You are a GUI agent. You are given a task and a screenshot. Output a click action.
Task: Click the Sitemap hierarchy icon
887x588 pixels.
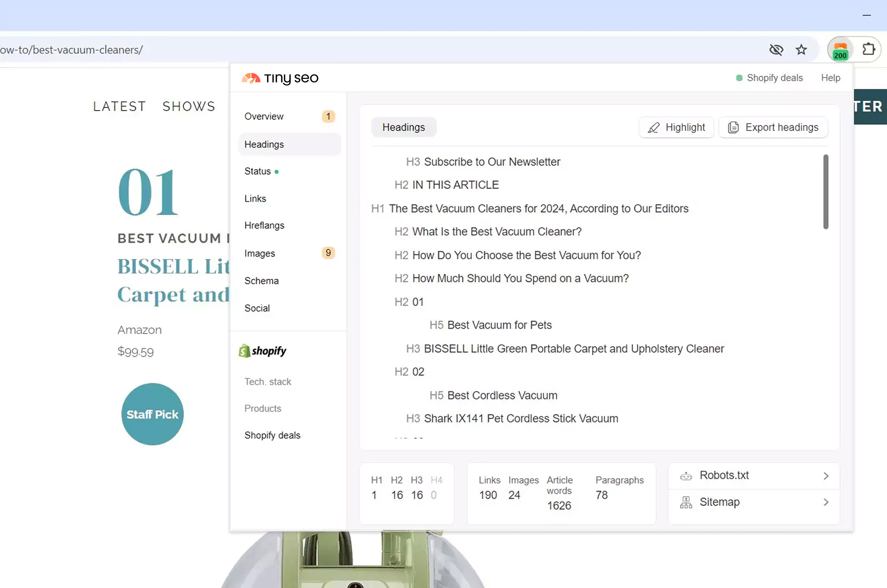click(686, 502)
